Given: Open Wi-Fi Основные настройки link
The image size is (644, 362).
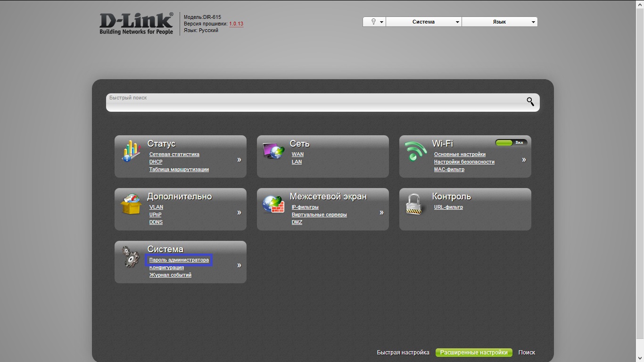Looking at the screenshot, I should pyautogui.click(x=460, y=155).
